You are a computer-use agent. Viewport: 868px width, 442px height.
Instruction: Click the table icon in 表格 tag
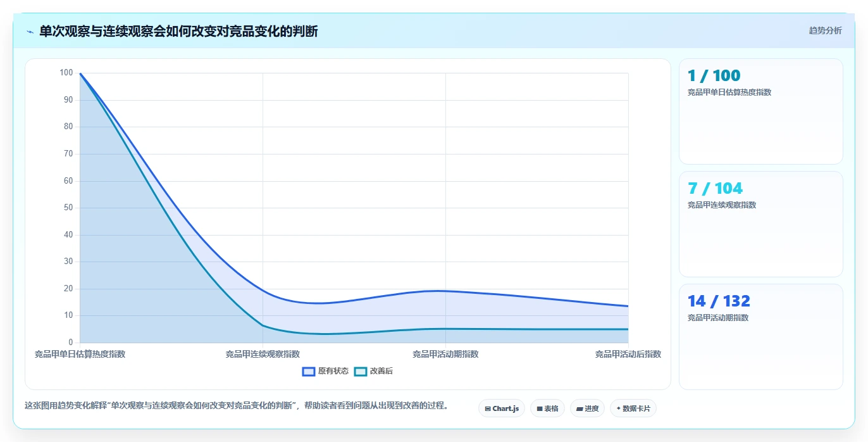[540, 409]
